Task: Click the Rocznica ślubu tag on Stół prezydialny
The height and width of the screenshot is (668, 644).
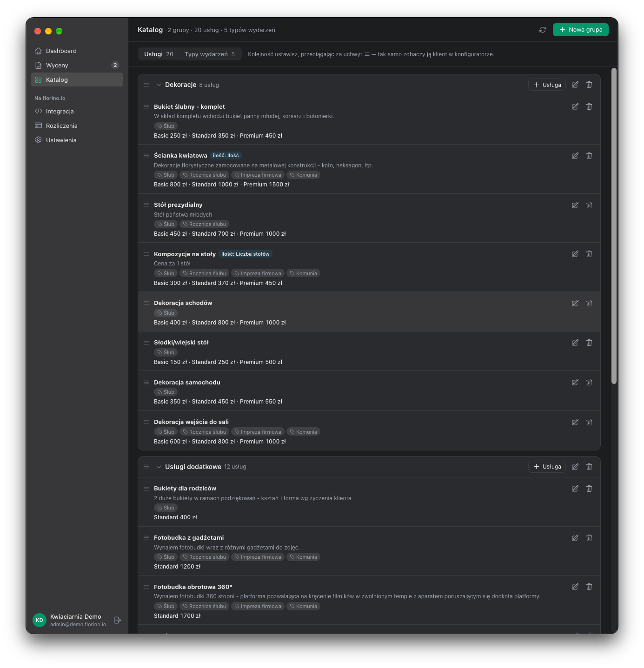Action: [205, 224]
